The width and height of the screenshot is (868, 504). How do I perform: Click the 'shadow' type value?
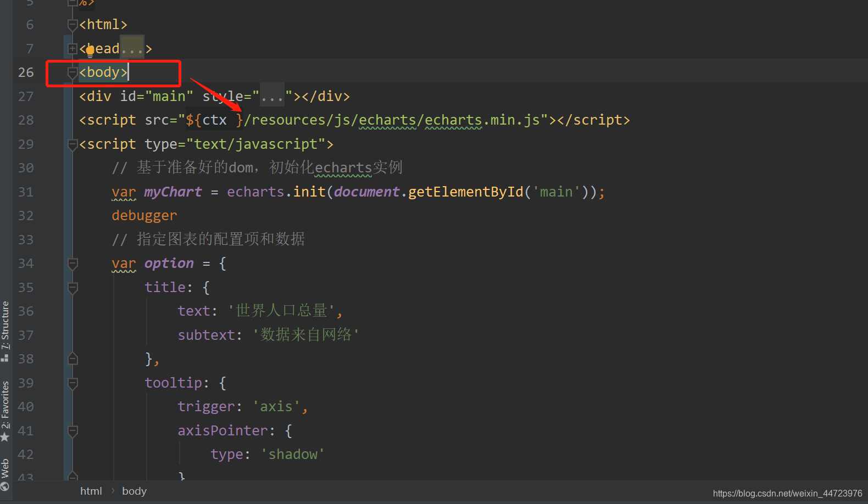coord(293,455)
